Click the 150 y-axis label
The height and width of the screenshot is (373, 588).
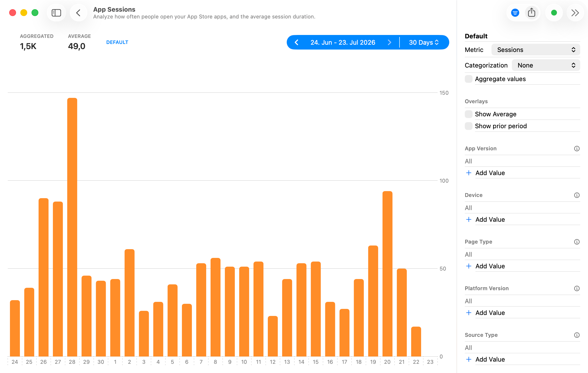click(x=444, y=93)
